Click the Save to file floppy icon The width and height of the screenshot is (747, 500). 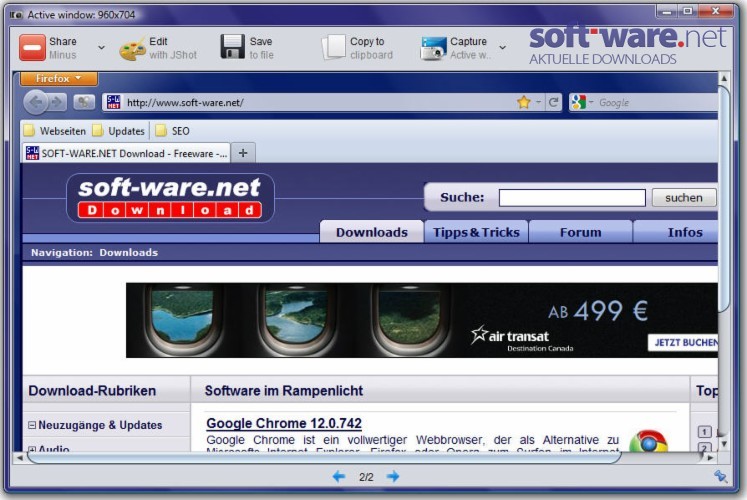232,47
